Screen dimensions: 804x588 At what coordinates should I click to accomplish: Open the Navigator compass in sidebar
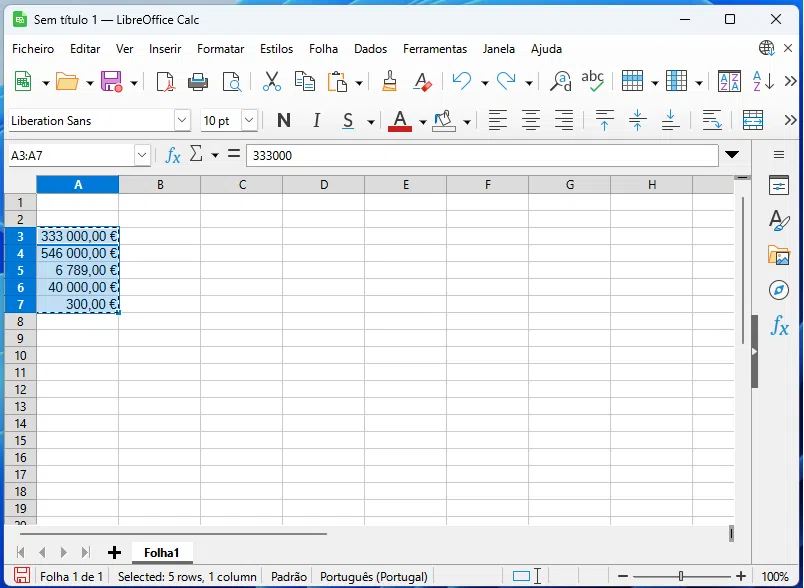click(779, 290)
